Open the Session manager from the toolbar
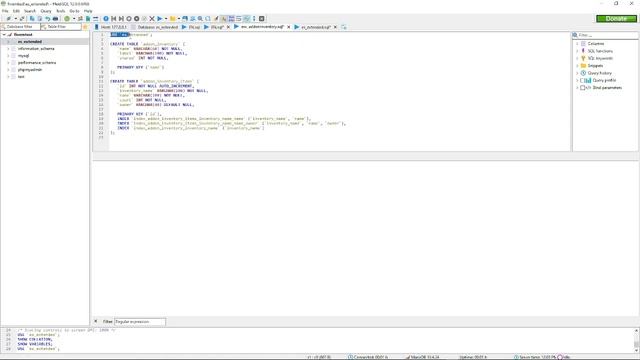Image resolution: width=640 pixels, height=360 pixels. pyautogui.click(x=9, y=19)
